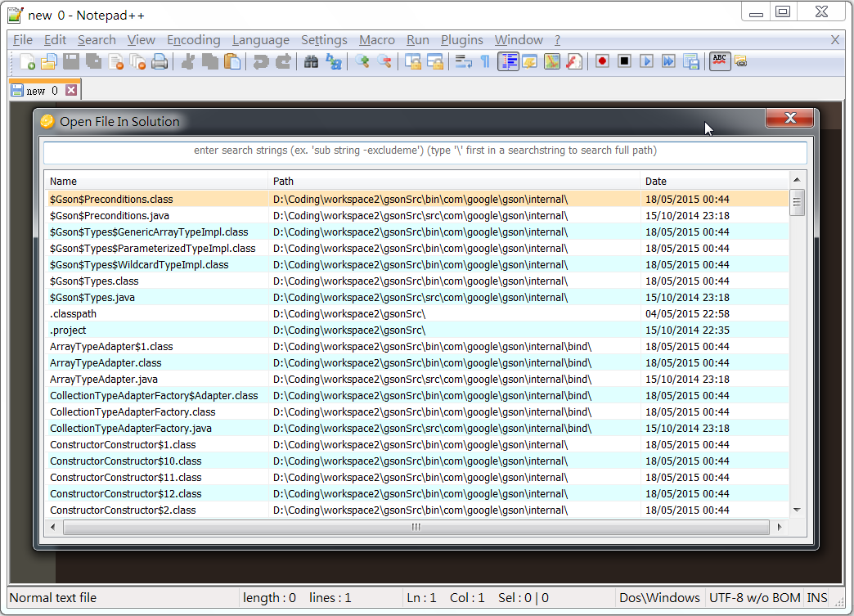Click the Zoom Out magnifier icon
This screenshot has height=616, width=854.
(384, 61)
